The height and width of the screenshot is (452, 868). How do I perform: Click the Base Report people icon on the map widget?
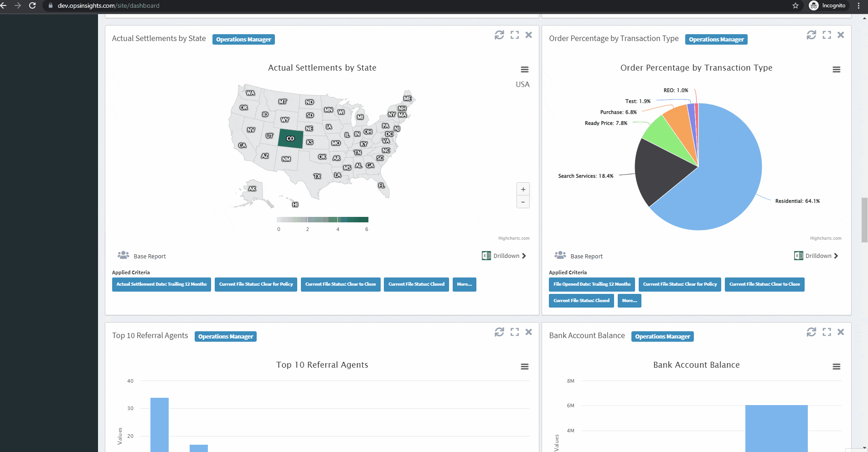pyautogui.click(x=123, y=255)
